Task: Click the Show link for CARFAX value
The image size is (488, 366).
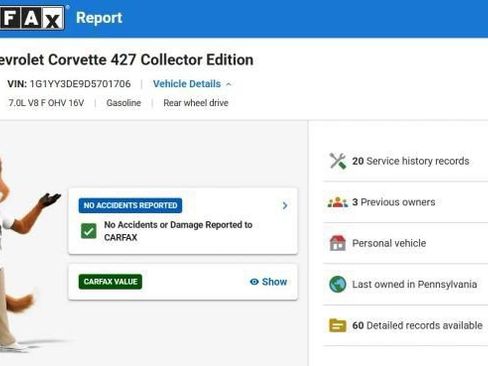Action: [x=274, y=282]
